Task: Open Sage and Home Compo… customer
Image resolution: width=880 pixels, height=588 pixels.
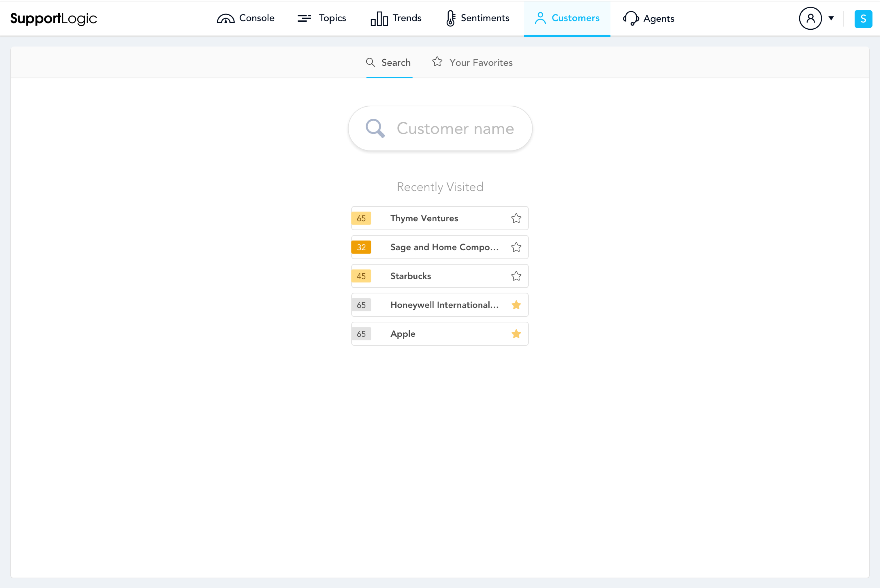Action: point(440,247)
